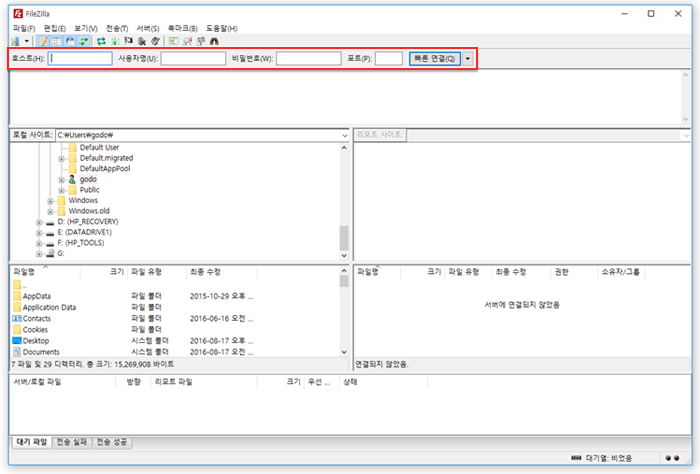Toggle the local directory tree view
The image size is (700, 474).
[57, 42]
